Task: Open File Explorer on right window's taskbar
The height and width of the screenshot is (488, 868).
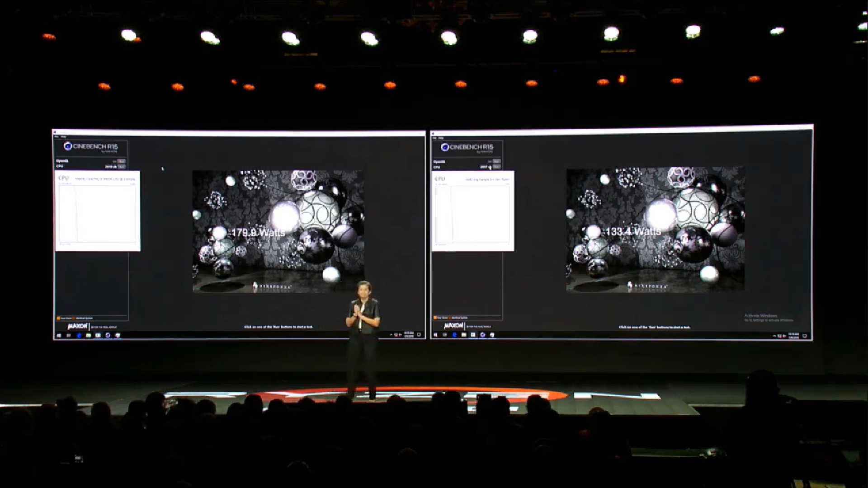Action: [x=464, y=335]
